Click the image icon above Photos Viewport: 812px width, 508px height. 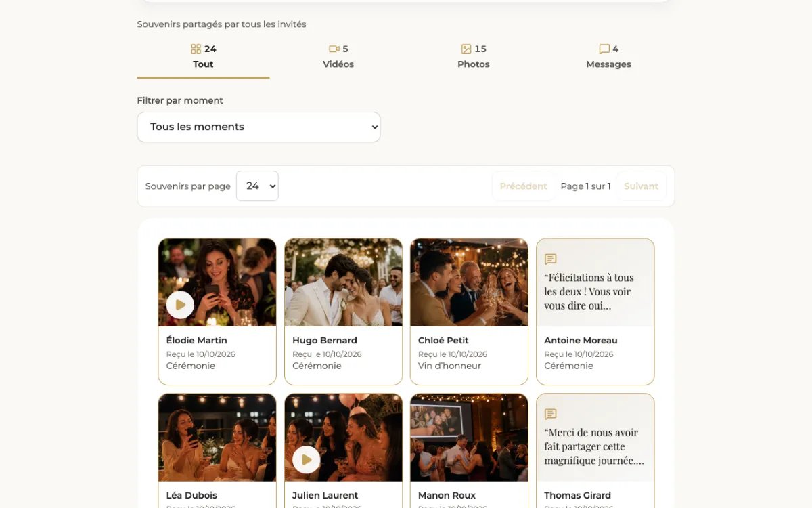(x=466, y=49)
